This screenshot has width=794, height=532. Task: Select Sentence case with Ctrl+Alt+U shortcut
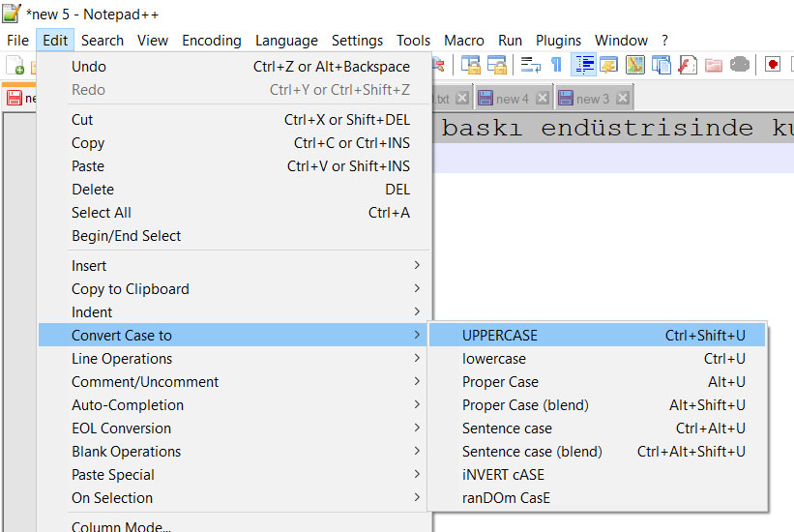[x=598, y=429]
